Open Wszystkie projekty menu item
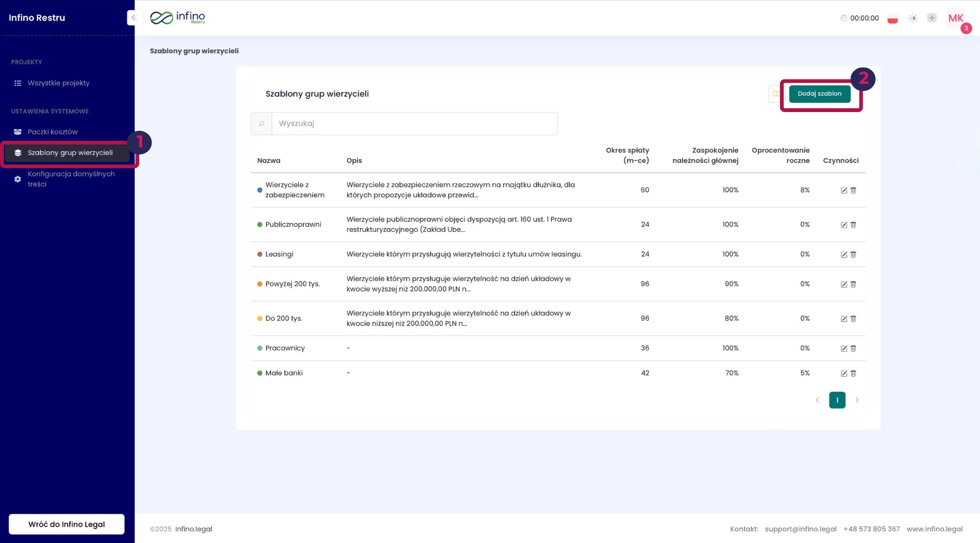Viewport: 980px width, 543px height. click(x=58, y=83)
